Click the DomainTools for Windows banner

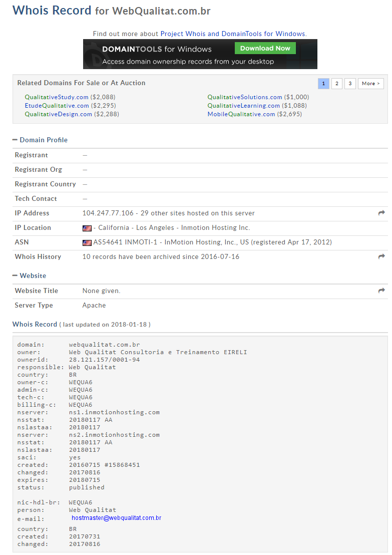(200, 54)
